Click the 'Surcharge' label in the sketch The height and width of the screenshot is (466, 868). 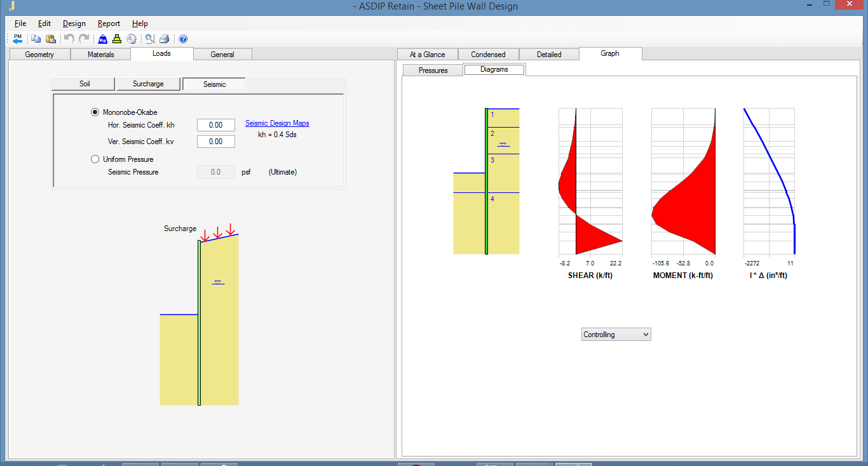[x=180, y=229]
